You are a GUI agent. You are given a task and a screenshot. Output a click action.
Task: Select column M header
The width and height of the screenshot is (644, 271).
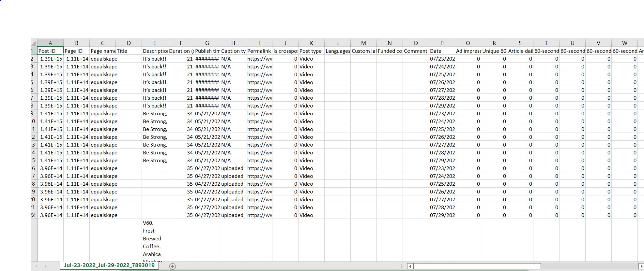coord(363,43)
